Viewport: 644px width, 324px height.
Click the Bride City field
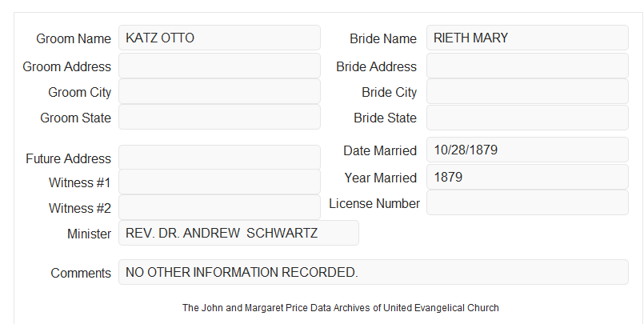coord(527,91)
